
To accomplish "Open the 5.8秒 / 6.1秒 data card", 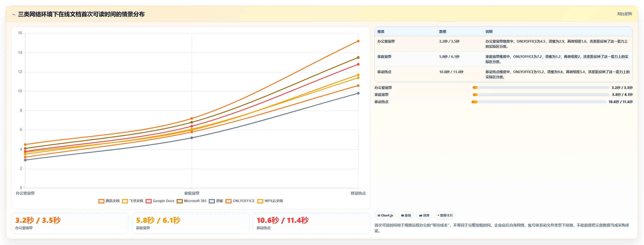I will [191, 223].
